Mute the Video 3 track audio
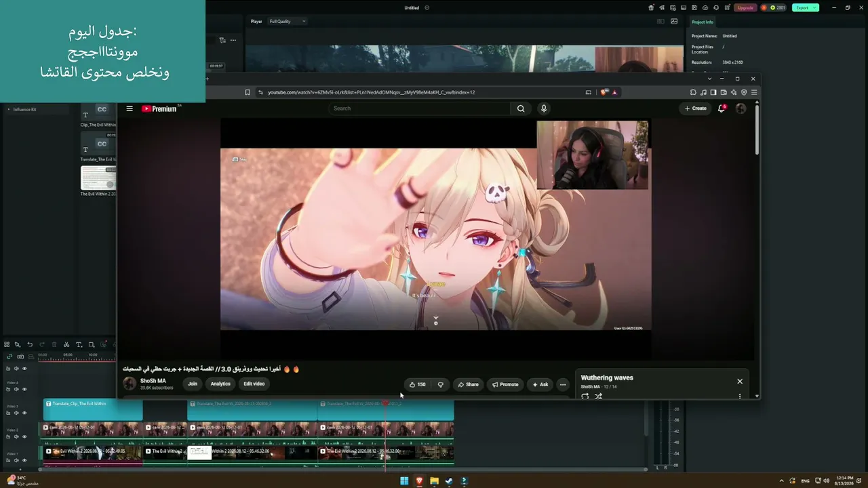This screenshot has width=868, height=488. (16, 413)
